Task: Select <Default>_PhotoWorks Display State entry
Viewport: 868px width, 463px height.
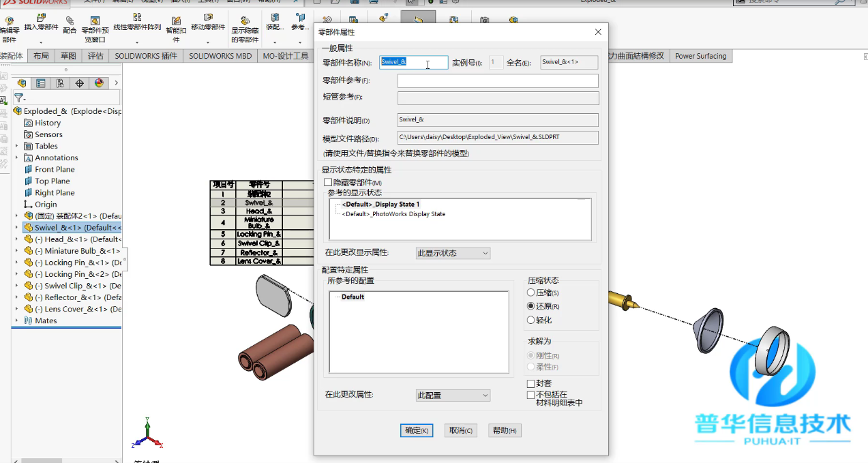Action: [x=393, y=214]
